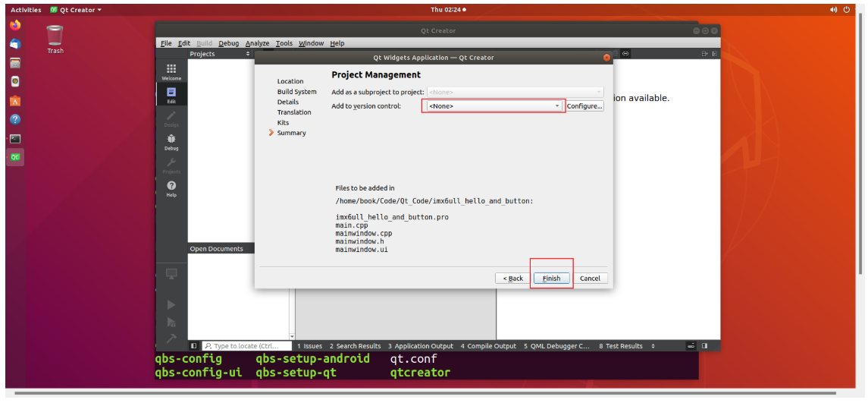Click the link/synchronize icon in editor toolbar
This screenshot has height=403, width=868.
click(x=625, y=54)
